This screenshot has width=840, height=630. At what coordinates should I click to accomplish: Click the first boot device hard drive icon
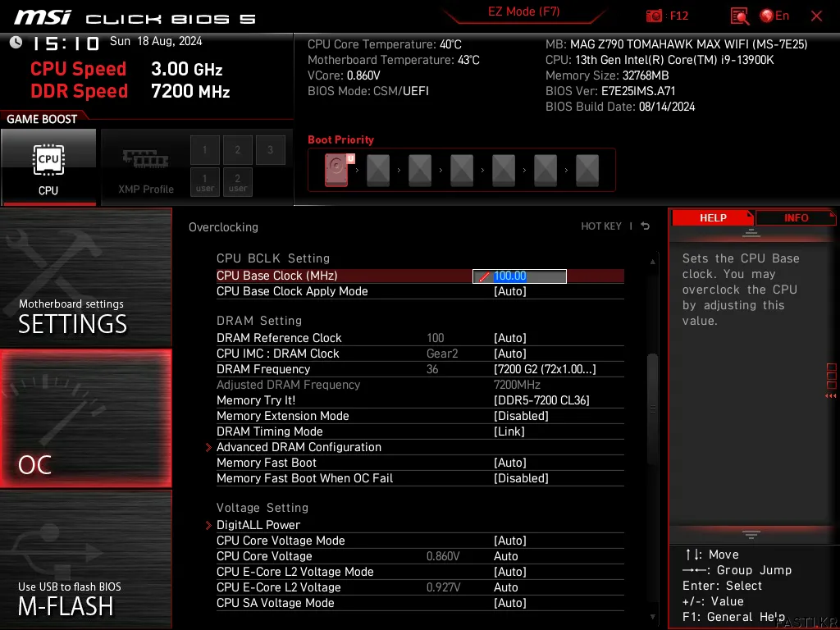tap(337, 170)
